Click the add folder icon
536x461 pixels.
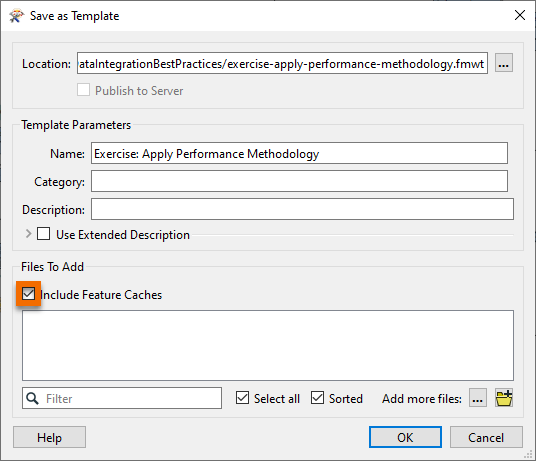pos(504,398)
